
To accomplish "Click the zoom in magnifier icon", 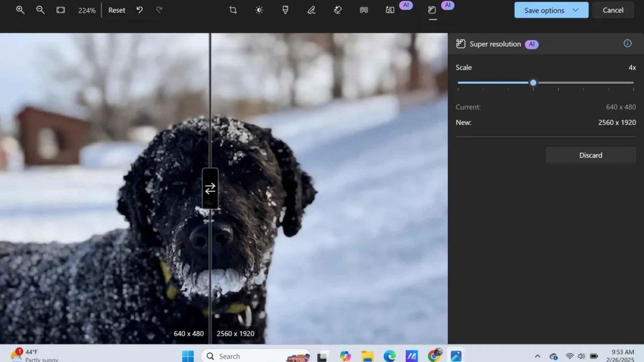I will tap(20, 10).
